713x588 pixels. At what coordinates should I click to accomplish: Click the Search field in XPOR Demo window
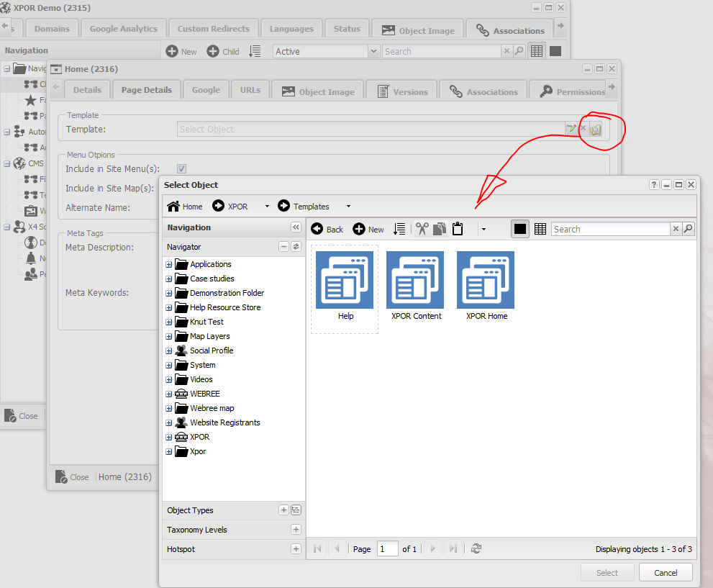coord(441,51)
